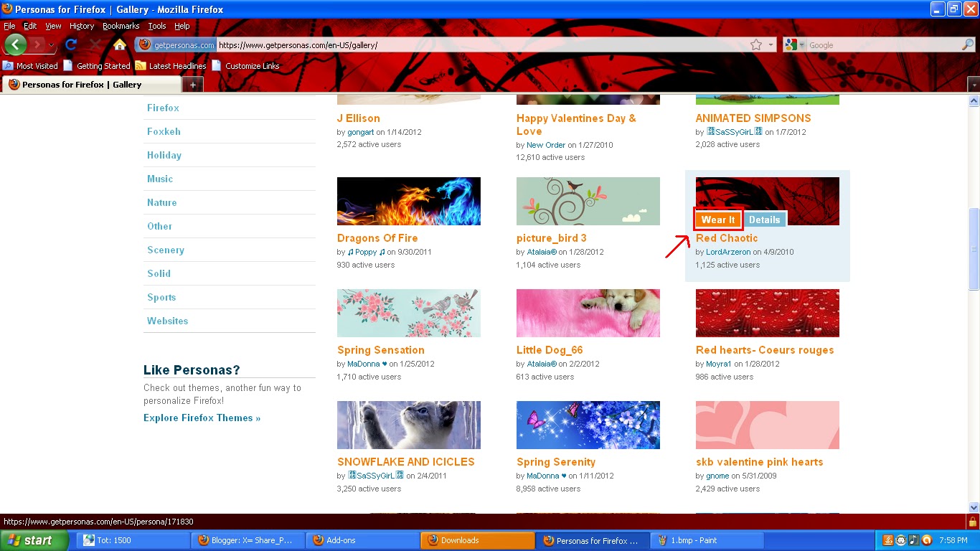Image resolution: width=980 pixels, height=551 pixels.
Task: Click the magnifying glass search icon
Action: (968, 44)
